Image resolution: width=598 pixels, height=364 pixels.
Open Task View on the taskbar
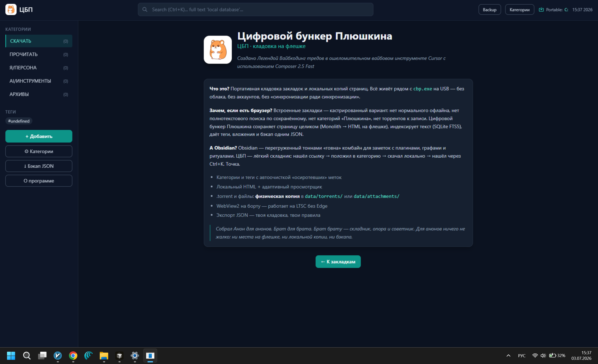coord(42,356)
